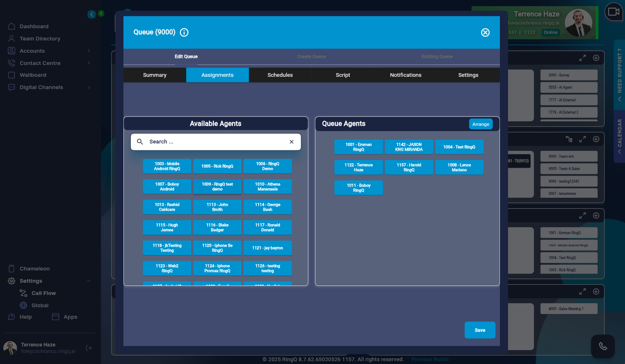The height and width of the screenshot is (364, 625).
Task: Switch to the Schedules tab
Action: click(x=280, y=75)
